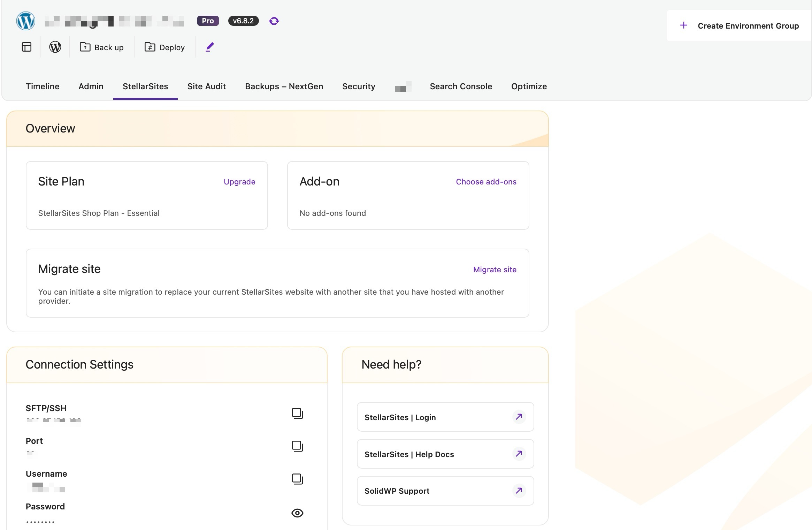This screenshot has width=812, height=530.
Task: Switch to the Timeline tab
Action: 43,86
